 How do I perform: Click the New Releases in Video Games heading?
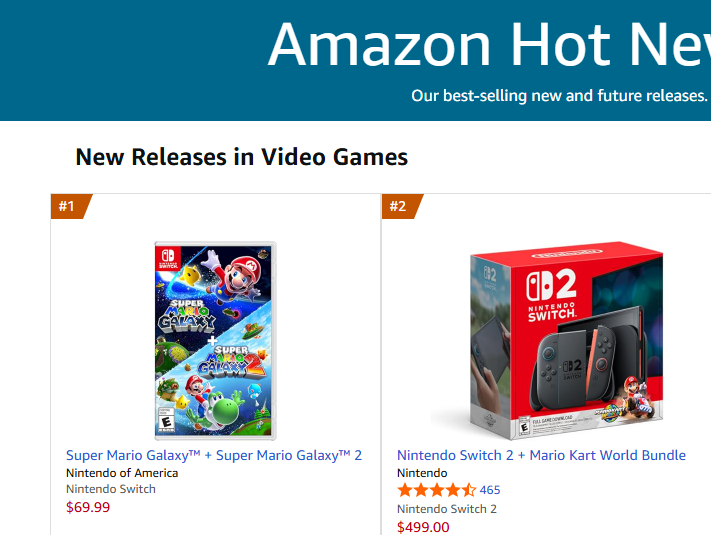coord(241,157)
